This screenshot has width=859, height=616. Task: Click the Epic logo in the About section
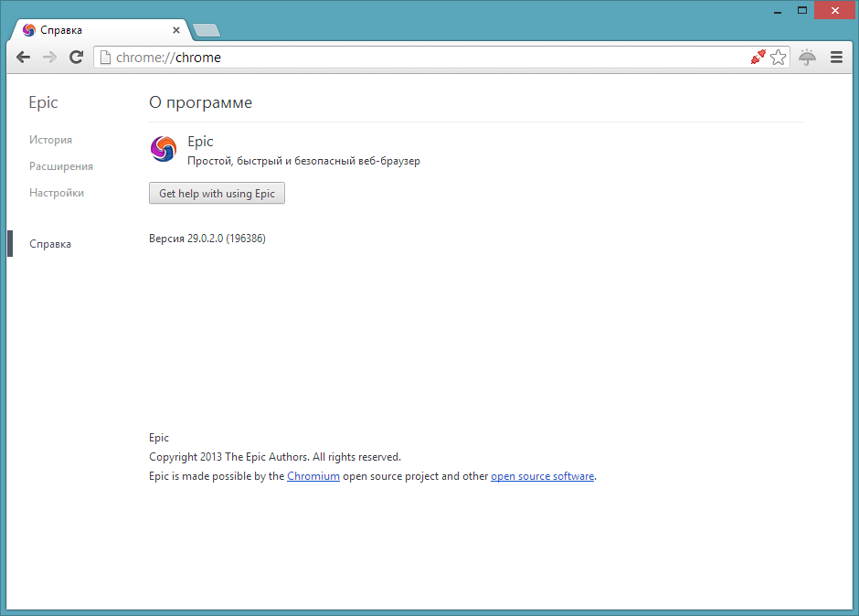[163, 149]
